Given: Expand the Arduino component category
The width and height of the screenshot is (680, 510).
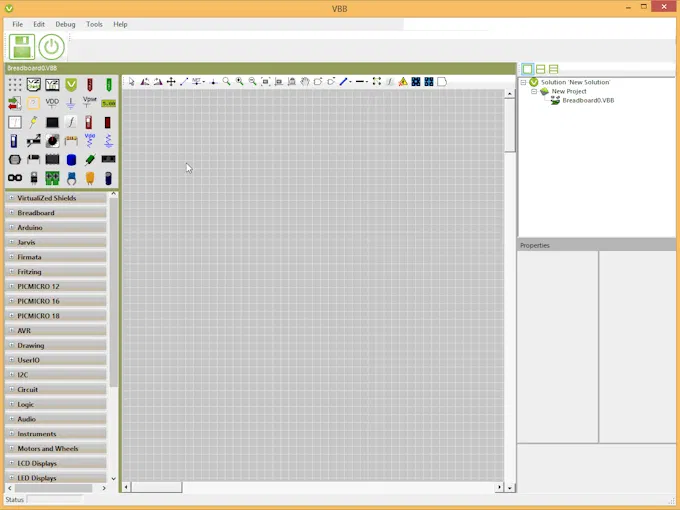Looking at the screenshot, I should tap(12, 227).
